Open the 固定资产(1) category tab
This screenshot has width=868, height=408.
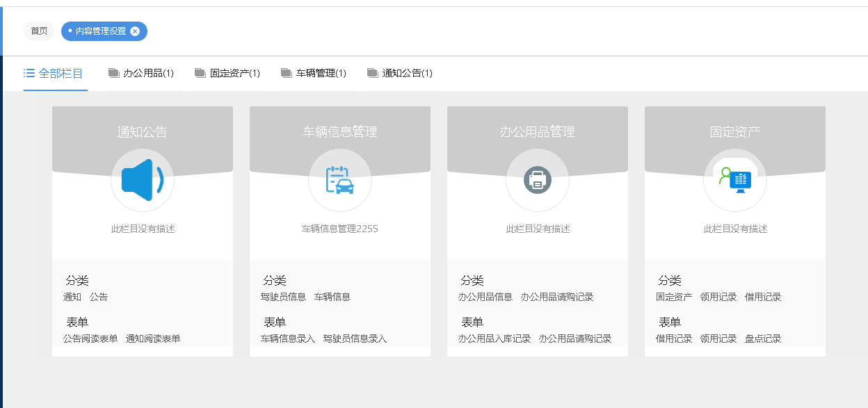[227, 73]
